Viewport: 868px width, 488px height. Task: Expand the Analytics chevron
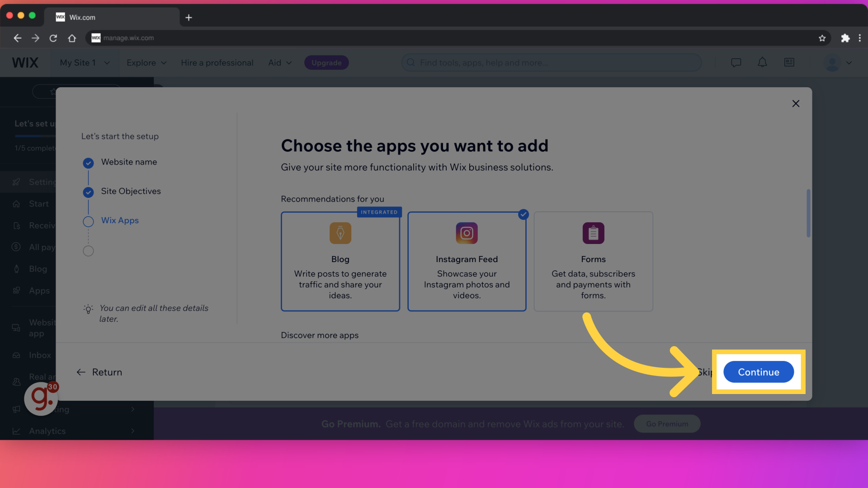click(132, 431)
